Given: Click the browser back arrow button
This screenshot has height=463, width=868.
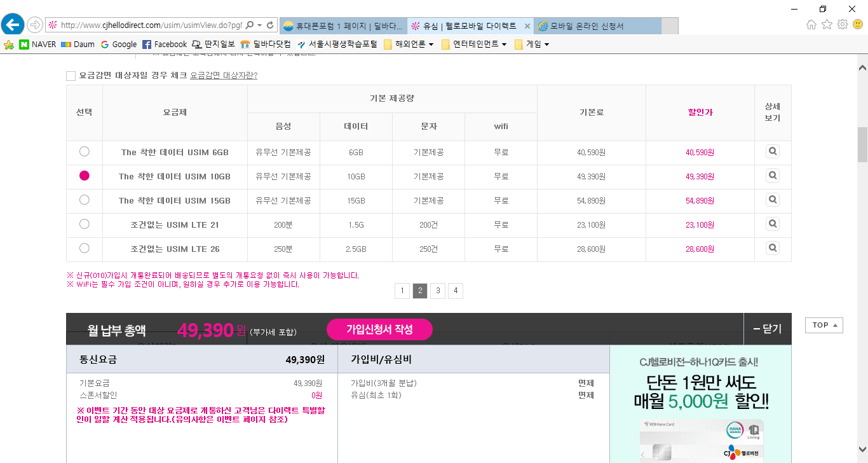Looking at the screenshot, I should click(x=13, y=25).
